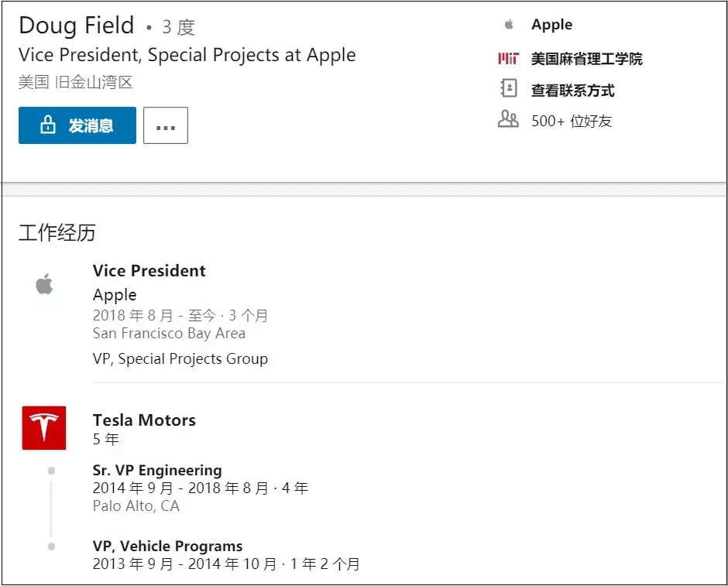Open 查看联系方式 contact info link
Image resolution: width=728 pixels, height=586 pixels.
[x=572, y=90]
